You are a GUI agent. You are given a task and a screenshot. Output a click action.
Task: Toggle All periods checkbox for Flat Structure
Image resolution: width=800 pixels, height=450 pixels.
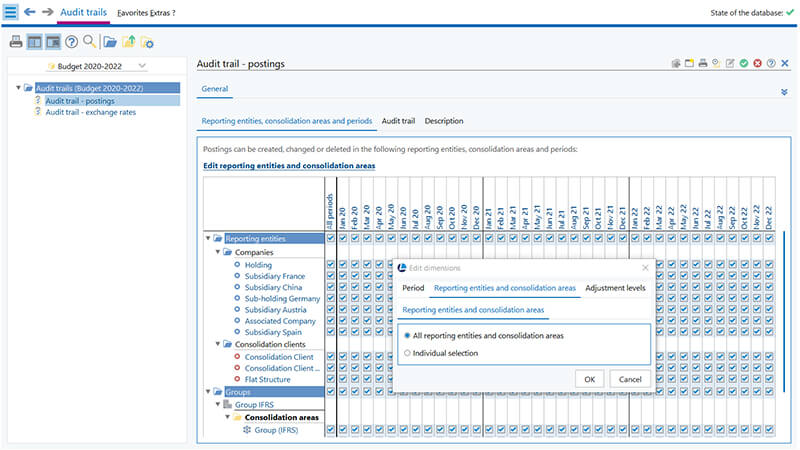point(331,379)
